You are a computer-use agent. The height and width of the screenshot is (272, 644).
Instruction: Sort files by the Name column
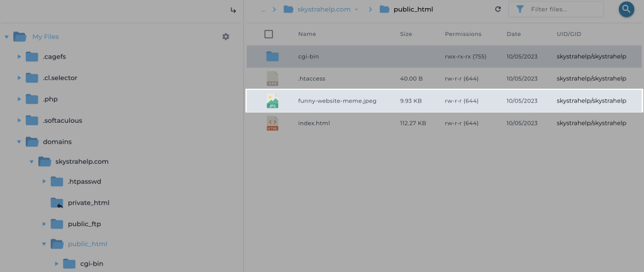(x=307, y=34)
